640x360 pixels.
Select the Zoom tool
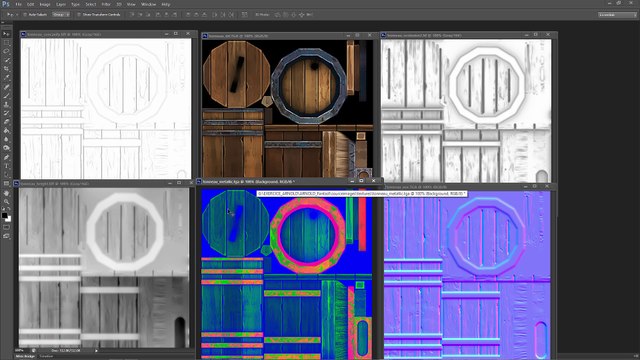[6, 201]
